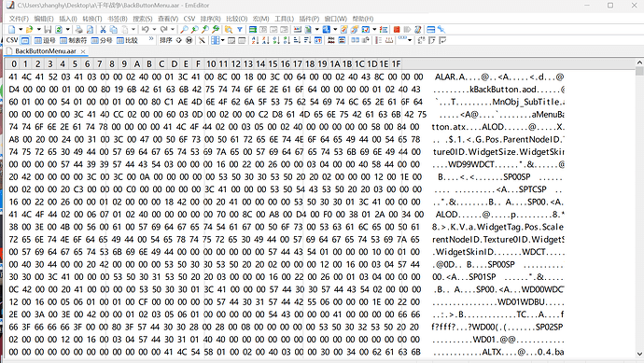
Task: Click the Find in Files icon
Action: 229,30
